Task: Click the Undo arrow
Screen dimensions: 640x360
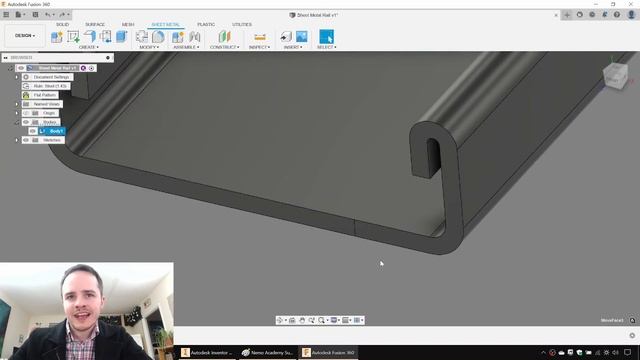Action: coord(49,15)
